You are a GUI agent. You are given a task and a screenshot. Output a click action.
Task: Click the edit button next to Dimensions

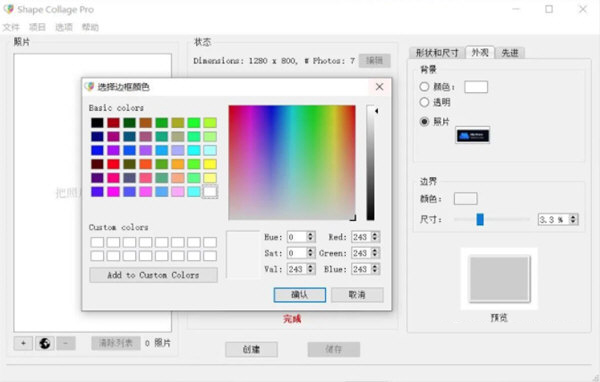point(375,60)
